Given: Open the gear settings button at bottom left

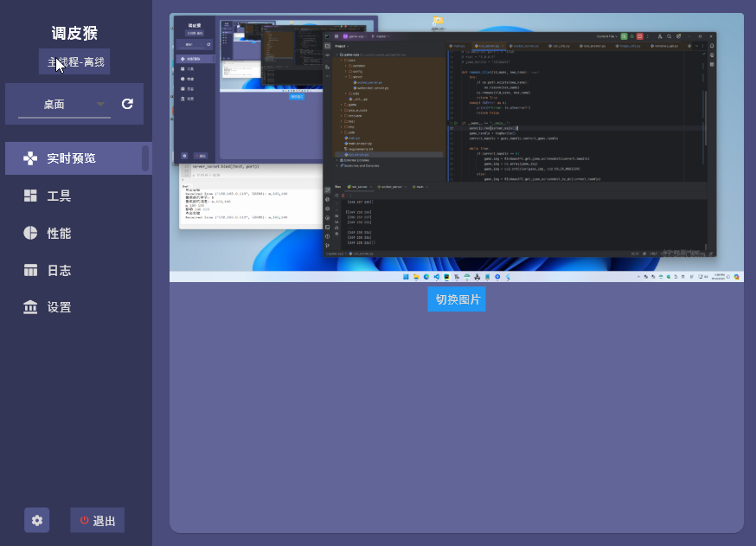Looking at the screenshot, I should pos(36,520).
